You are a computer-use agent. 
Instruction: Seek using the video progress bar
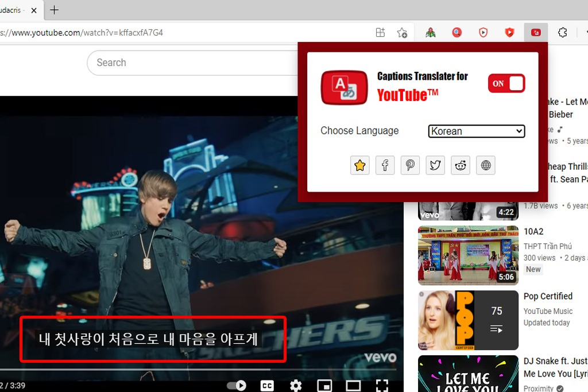pos(198,370)
